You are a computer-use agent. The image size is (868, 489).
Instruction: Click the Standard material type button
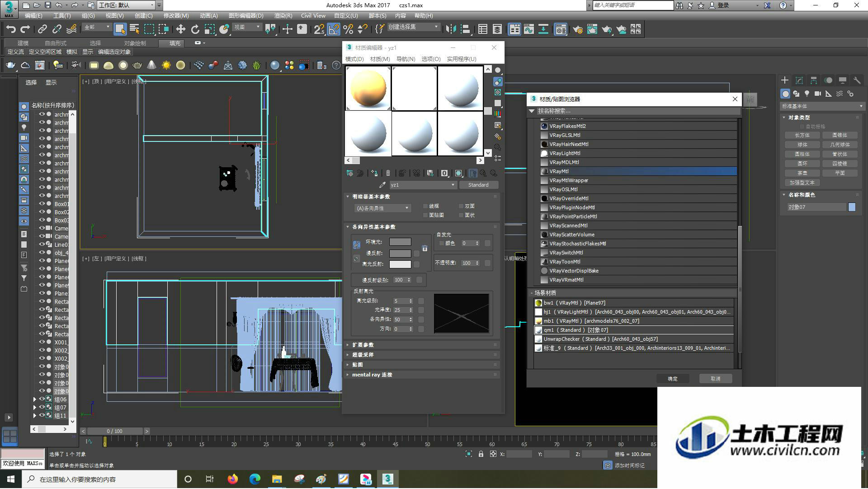click(x=478, y=185)
